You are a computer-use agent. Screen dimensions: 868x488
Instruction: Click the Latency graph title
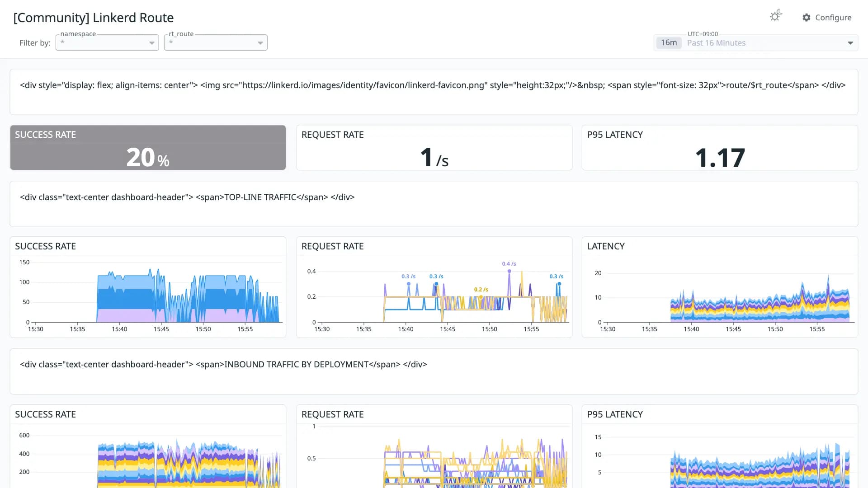point(606,246)
